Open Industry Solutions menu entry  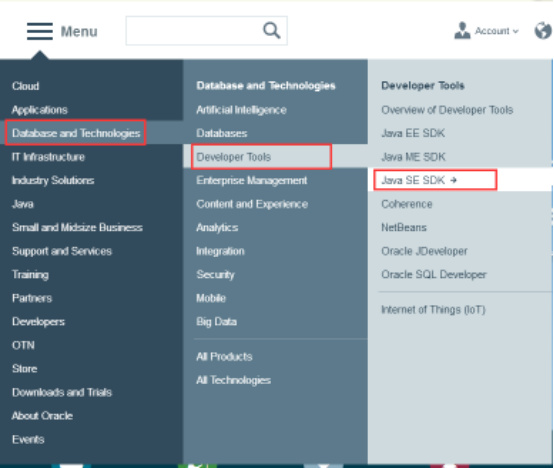(53, 180)
